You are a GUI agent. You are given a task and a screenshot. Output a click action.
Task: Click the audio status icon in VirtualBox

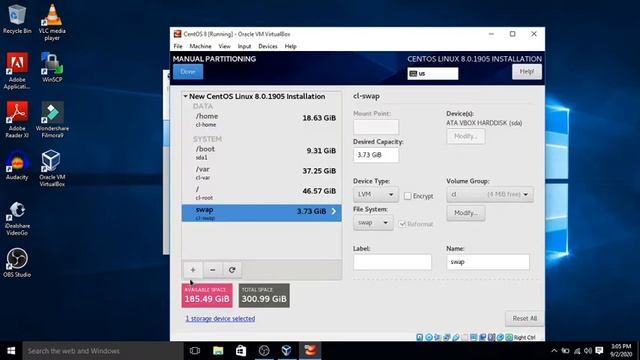pyautogui.click(x=437, y=337)
